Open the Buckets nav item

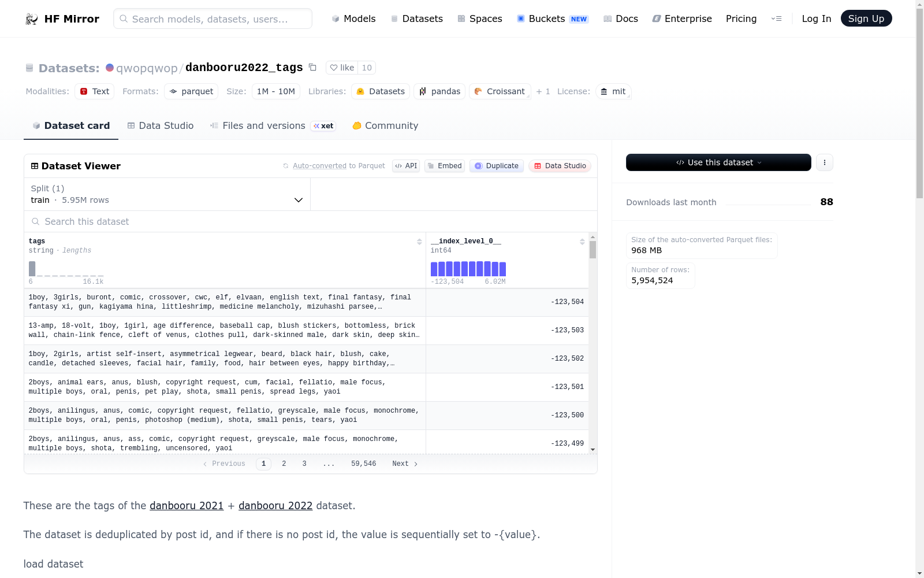click(x=552, y=18)
